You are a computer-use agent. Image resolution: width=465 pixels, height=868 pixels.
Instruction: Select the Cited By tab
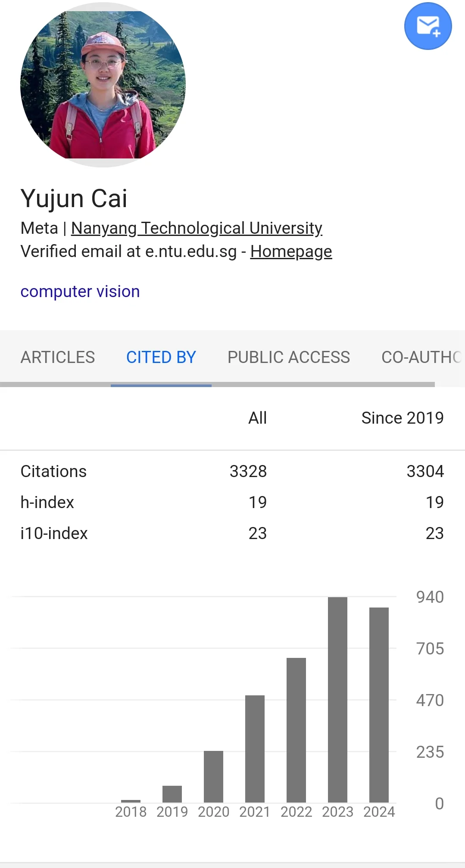161,357
